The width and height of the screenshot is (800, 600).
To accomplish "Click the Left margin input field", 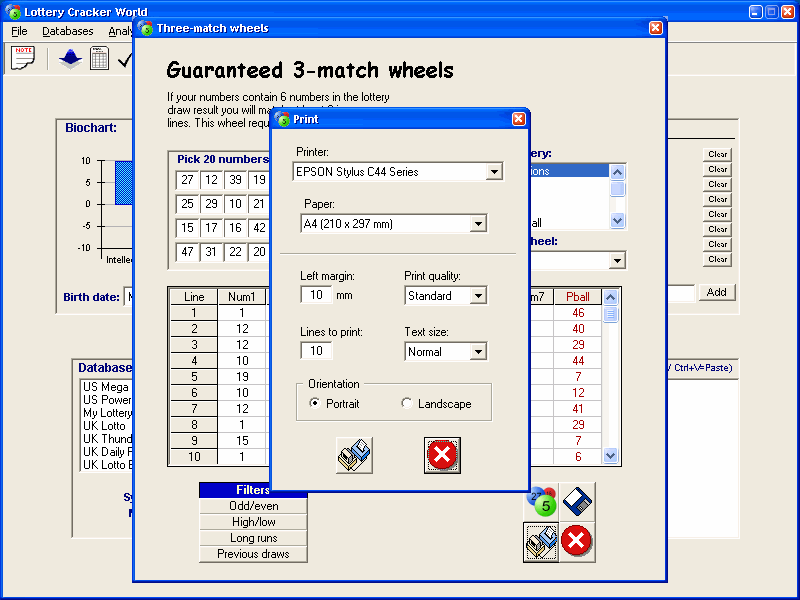I will click(316, 295).
